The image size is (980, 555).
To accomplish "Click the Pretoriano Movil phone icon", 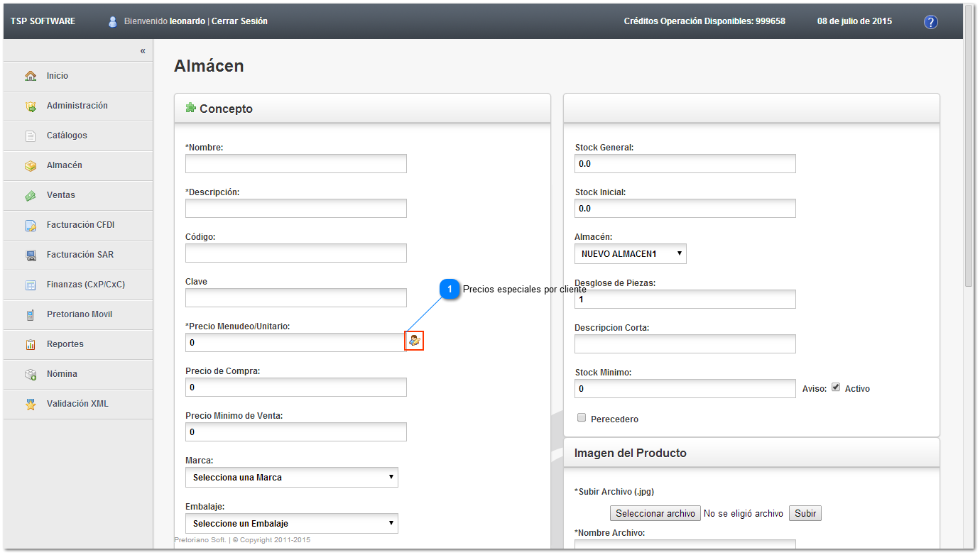I will (31, 314).
